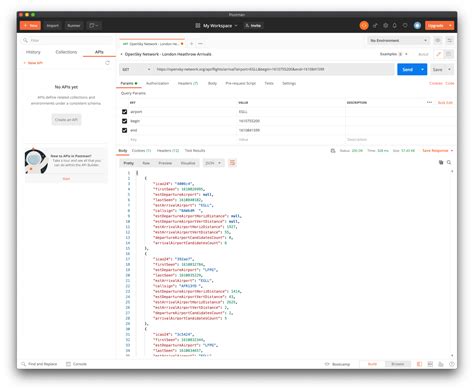Expand the request name disclosure arrow
Viewport: 474px width, 391px height.
click(121, 54)
